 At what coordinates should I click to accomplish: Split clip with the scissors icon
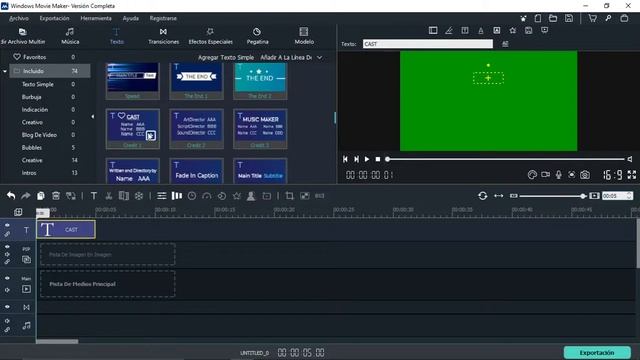click(109, 196)
